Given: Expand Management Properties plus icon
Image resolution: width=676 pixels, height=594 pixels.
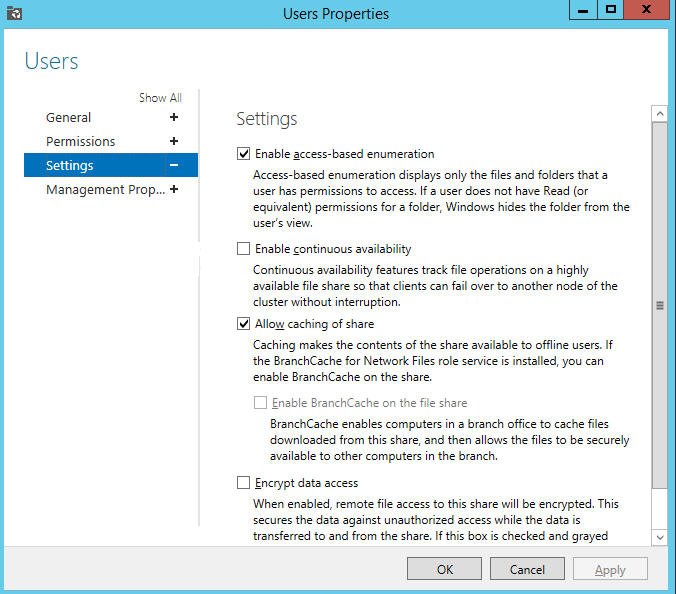Looking at the screenshot, I should pos(174,189).
